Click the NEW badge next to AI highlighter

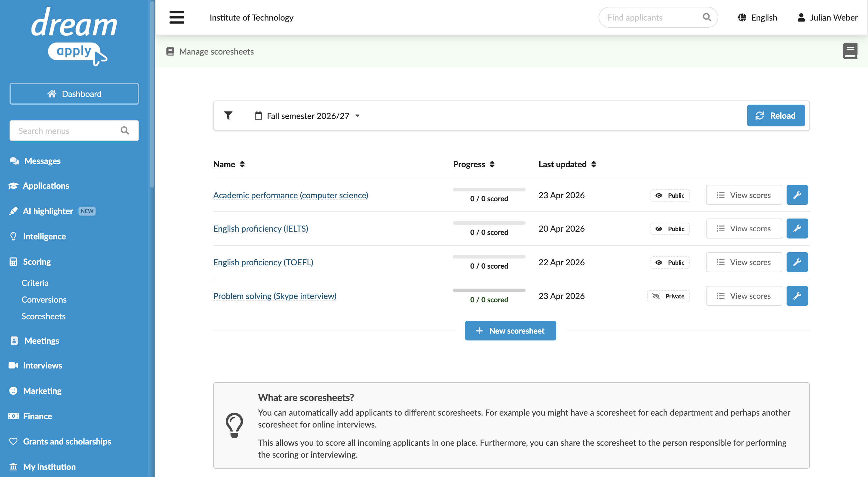(x=87, y=211)
